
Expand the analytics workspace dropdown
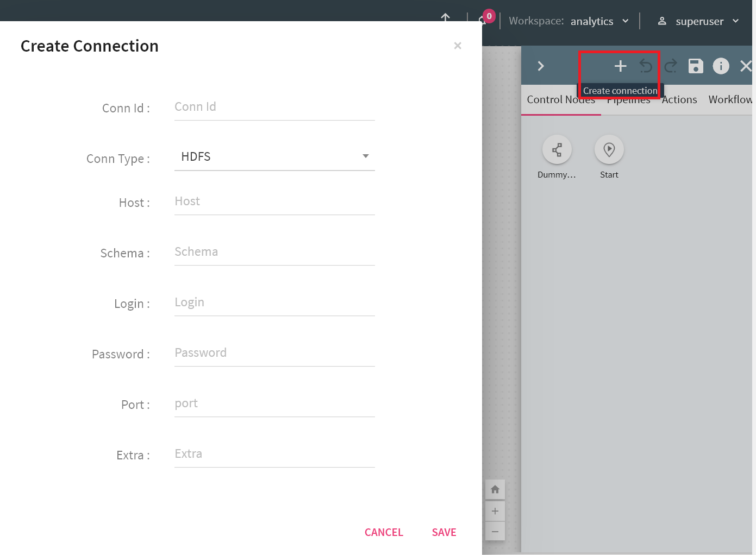(x=599, y=21)
